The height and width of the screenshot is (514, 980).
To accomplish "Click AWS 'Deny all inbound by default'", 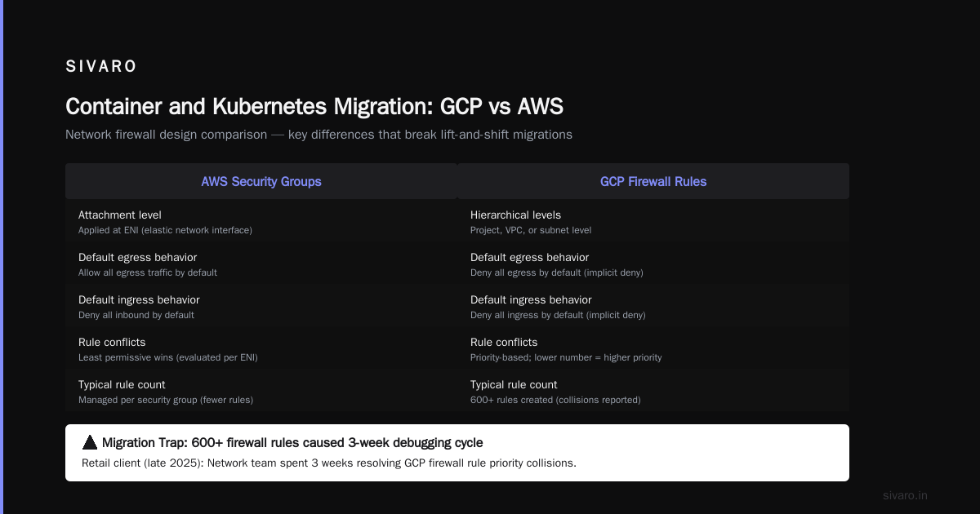I will (x=136, y=315).
